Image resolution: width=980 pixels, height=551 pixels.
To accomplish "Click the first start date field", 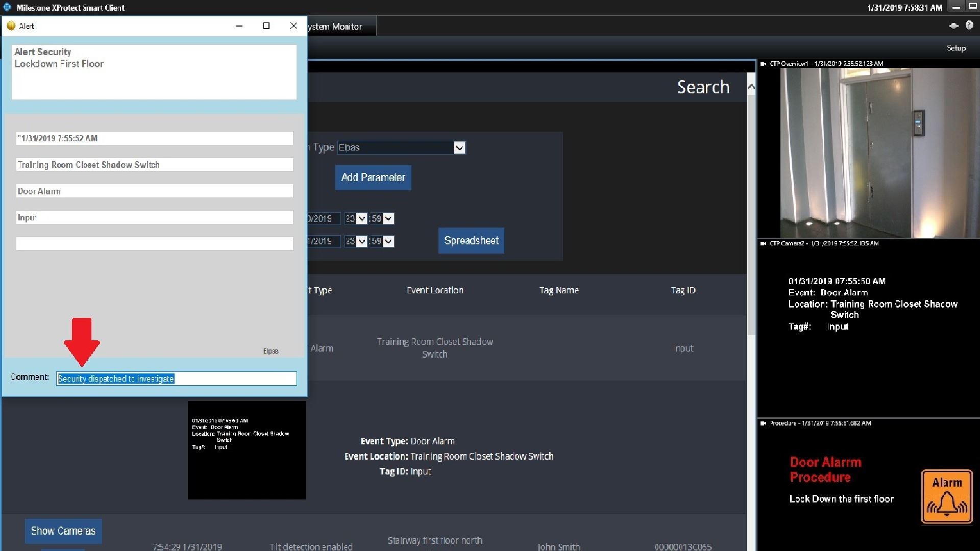I will 324,219.
